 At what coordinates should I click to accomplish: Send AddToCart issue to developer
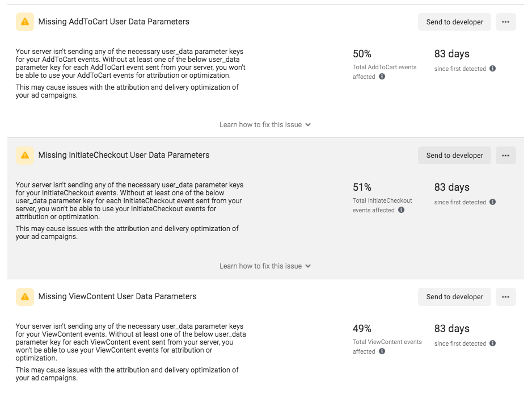click(454, 22)
